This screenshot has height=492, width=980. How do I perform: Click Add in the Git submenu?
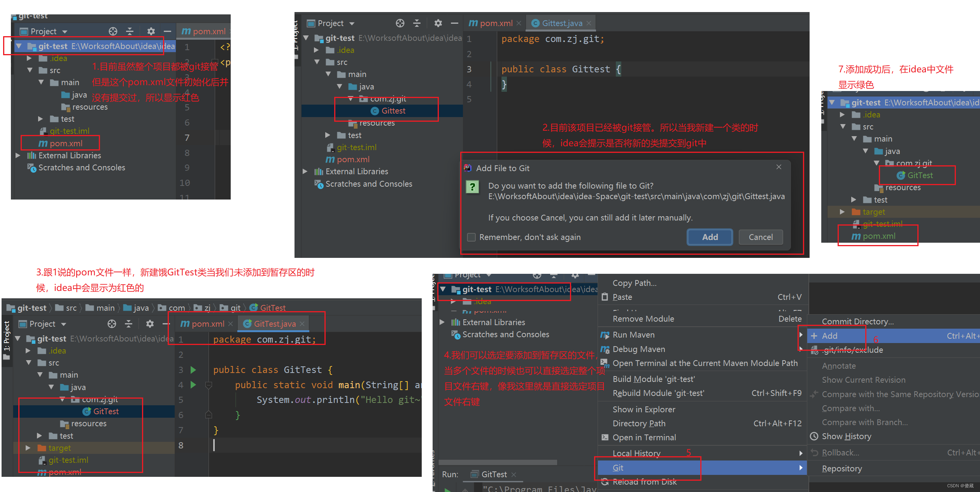click(894, 336)
